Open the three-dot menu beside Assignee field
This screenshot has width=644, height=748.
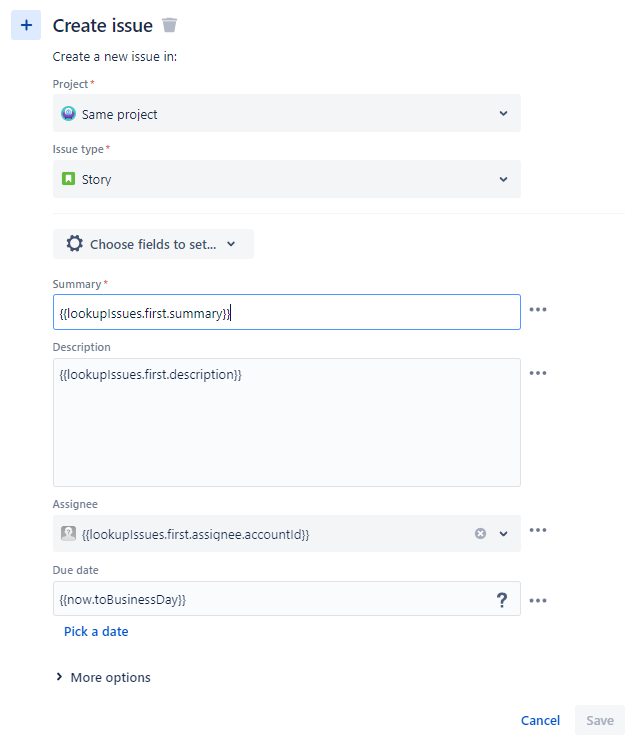(x=538, y=531)
